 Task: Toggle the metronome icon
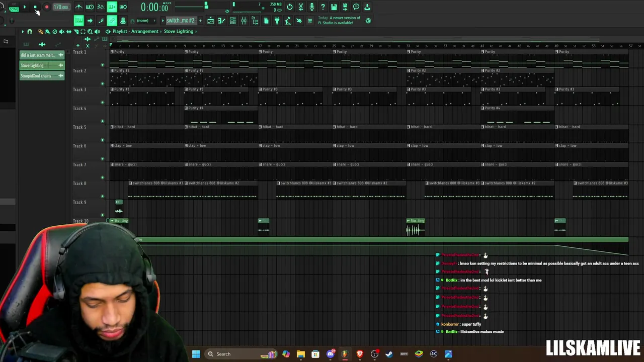point(78,7)
